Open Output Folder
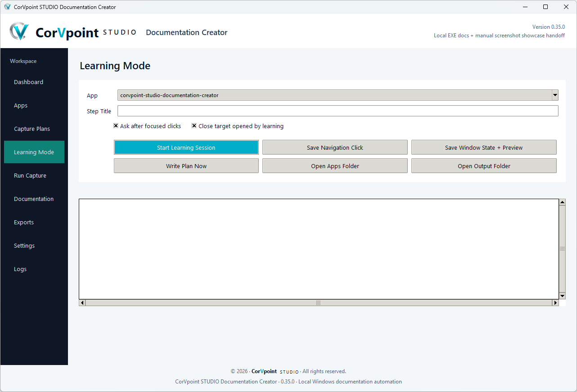The height and width of the screenshot is (392, 577). click(x=484, y=166)
